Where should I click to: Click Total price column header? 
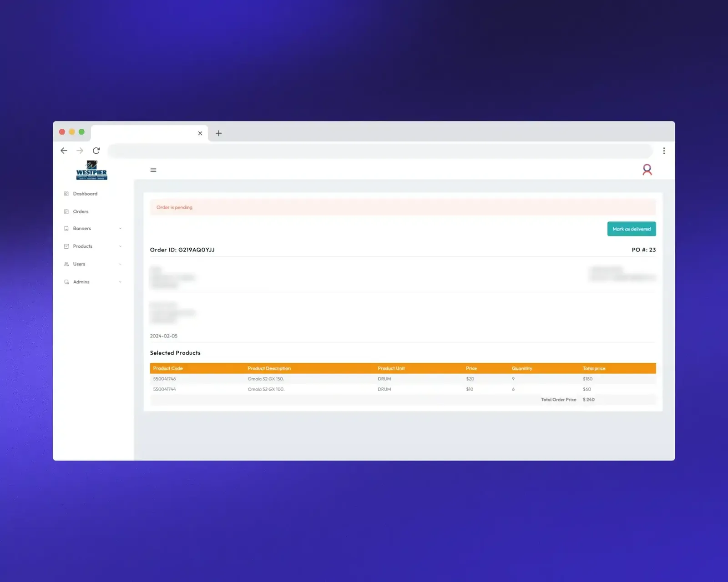[x=594, y=368]
